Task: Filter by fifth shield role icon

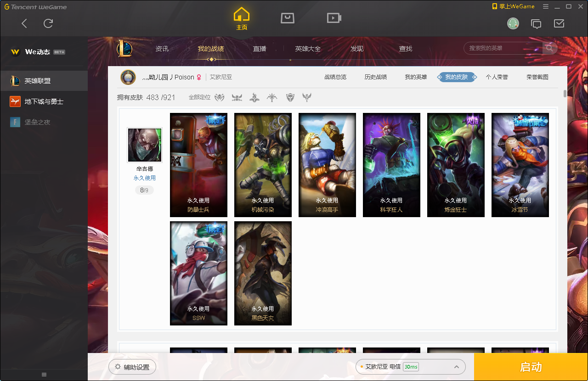Action: (x=290, y=97)
